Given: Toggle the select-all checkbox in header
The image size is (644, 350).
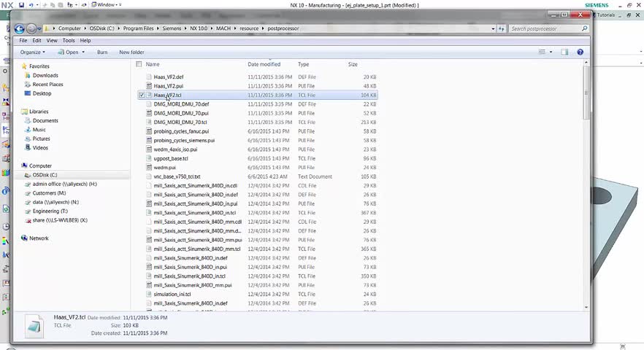Looking at the screenshot, I should (x=139, y=64).
